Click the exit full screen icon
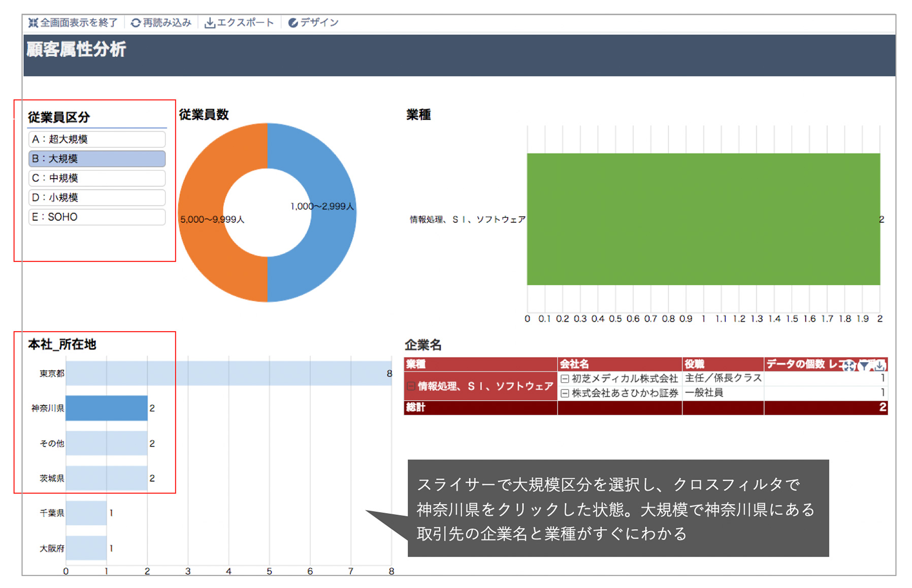The height and width of the screenshot is (588, 912). [x=34, y=23]
